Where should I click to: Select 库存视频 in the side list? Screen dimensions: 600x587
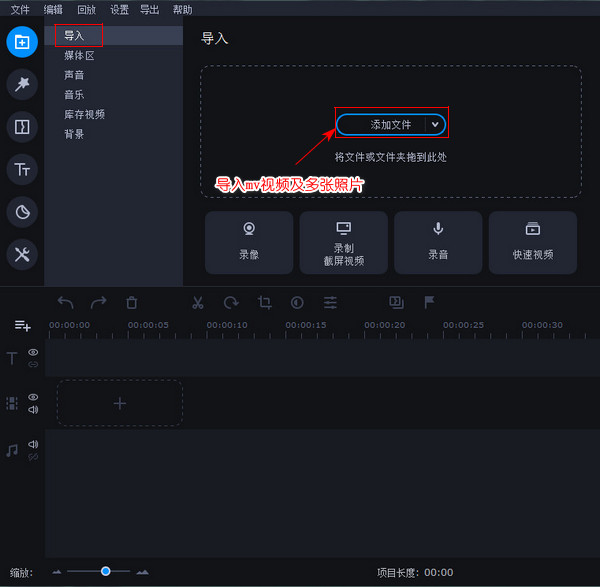tap(114, 114)
